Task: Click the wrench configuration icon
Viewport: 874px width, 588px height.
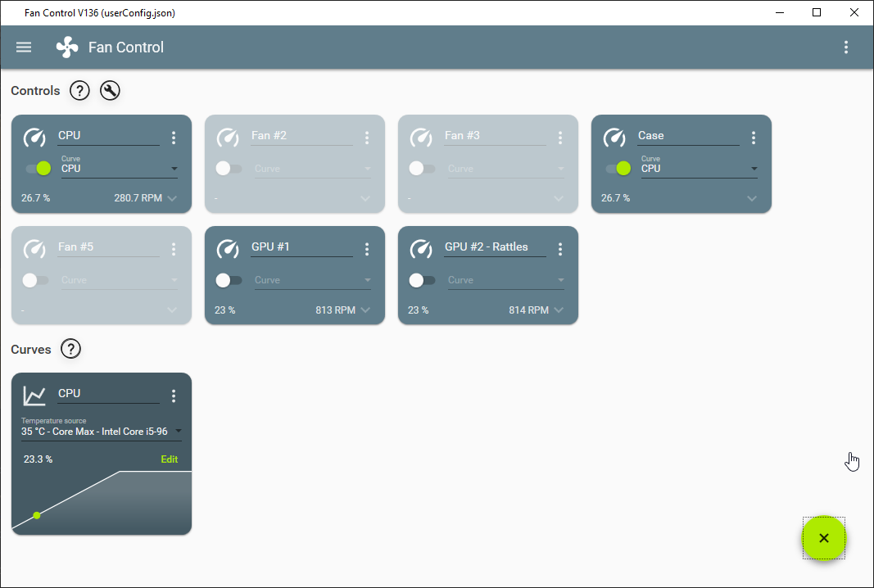Action: pyautogui.click(x=110, y=90)
